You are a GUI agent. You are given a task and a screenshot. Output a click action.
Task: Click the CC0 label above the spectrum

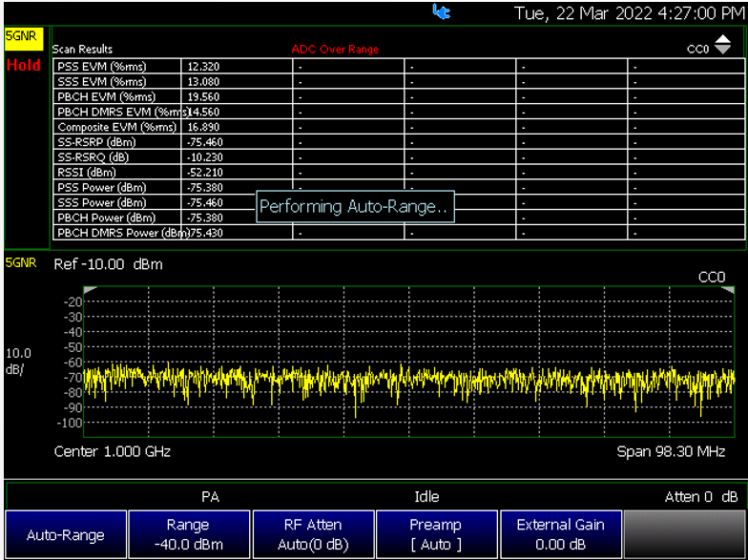click(x=712, y=277)
